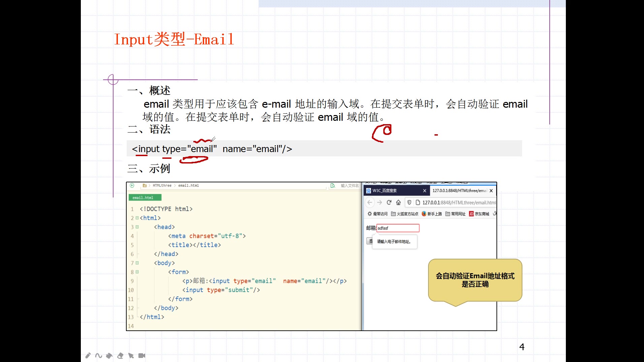Click the back navigation arrow in Firefox
Image resolution: width=644 pixels, height=362 pixels.
point(370,203)
